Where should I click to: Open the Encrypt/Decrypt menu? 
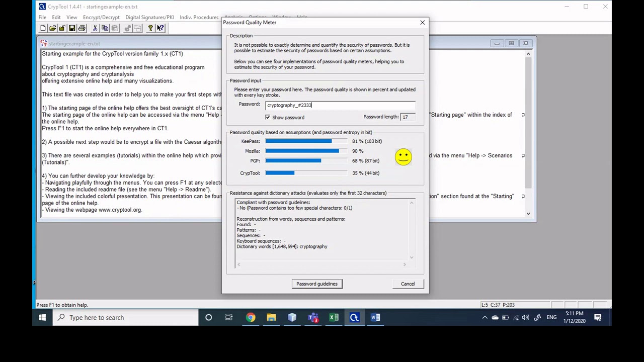click(101, 17)
